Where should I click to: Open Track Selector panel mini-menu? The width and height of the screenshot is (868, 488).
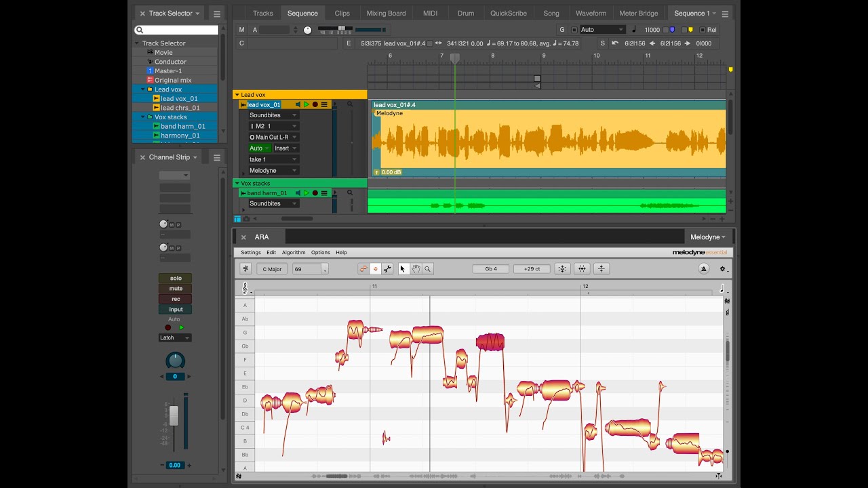tap(216, 14)
